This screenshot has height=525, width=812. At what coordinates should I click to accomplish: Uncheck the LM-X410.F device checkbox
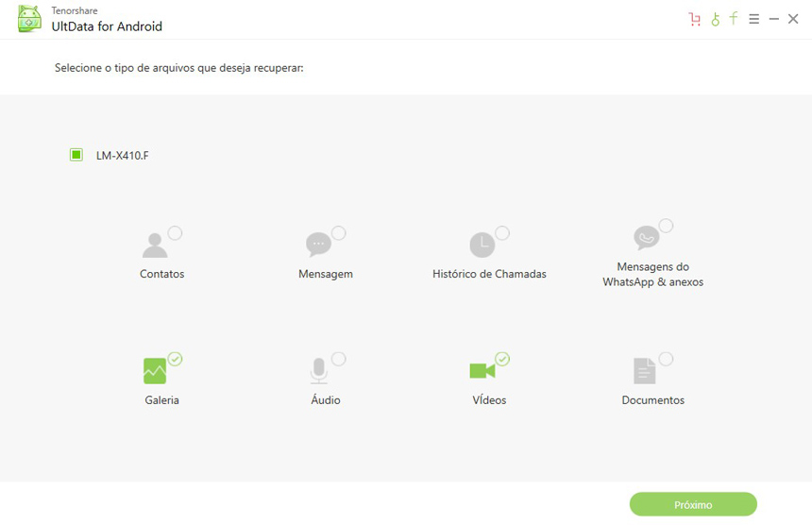pos(76,155)
